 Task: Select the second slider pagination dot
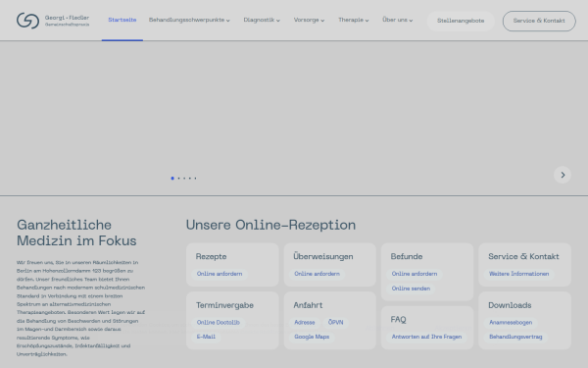point(179,178)
